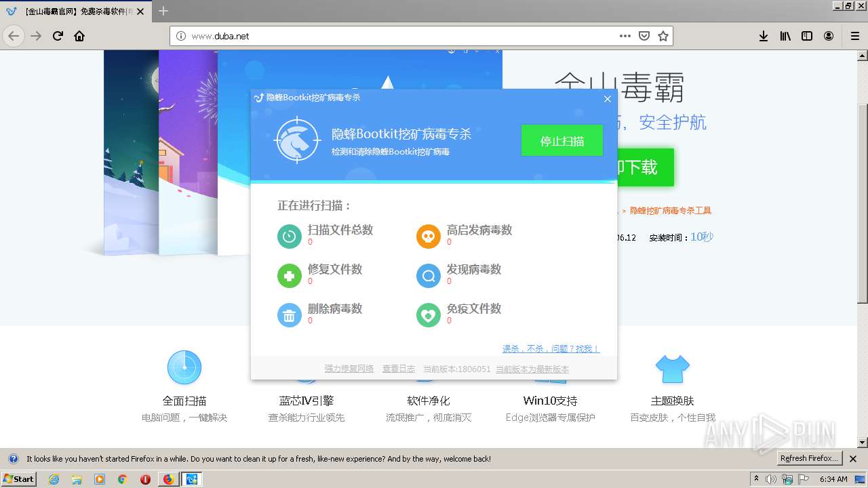Open the Windows Start menu
Viewport: 868px width, 488px height.
(19, 479)
